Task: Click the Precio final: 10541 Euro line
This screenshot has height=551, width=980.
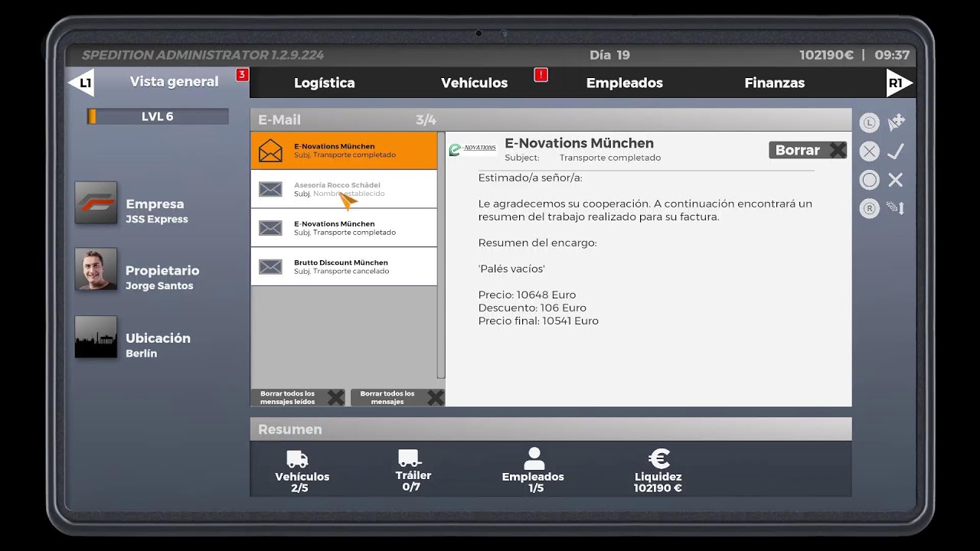Action: coord(538,321)
